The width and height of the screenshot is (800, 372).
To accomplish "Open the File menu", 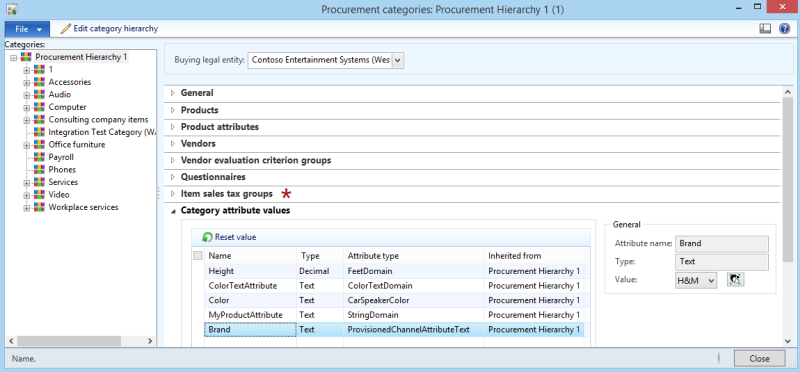I will coord(28,29).
